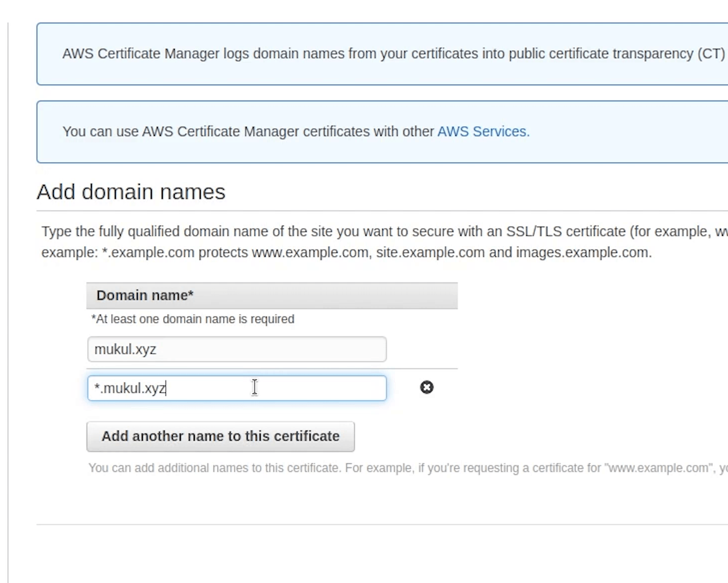Image resolution: width=728 pixels, height=583 pixels.
Task: Click the quoted "www.example.com" in helper text
Action: click(x=658, y=468)
